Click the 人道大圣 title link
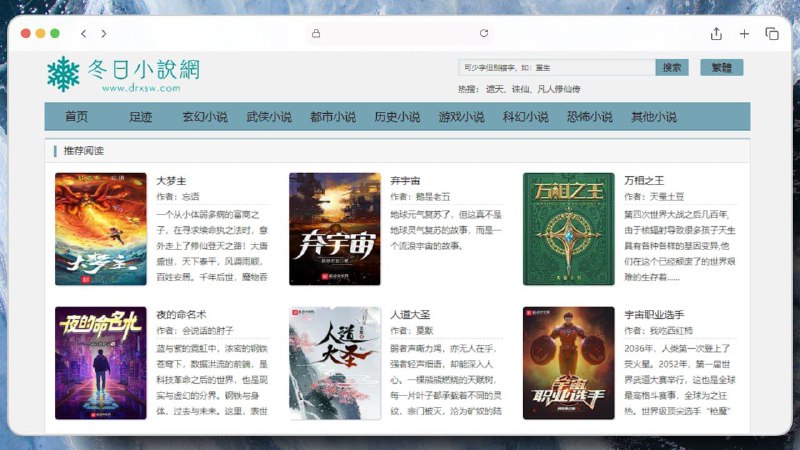 pyautogui.click(x=410, y=315)
